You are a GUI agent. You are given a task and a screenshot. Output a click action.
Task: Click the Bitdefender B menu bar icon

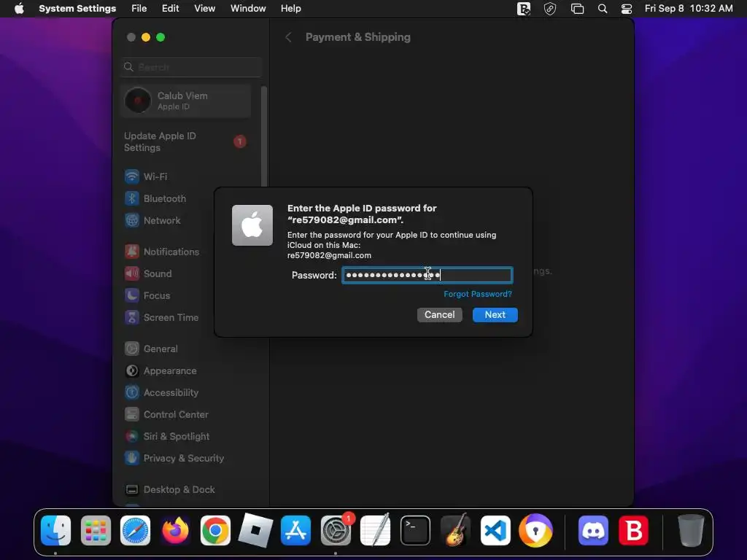coord(524,9)
